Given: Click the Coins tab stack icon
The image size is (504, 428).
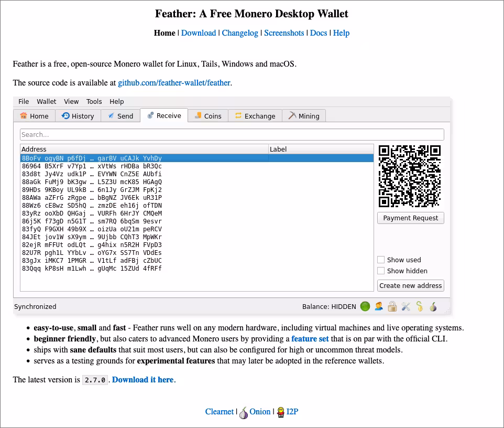Looking at the screenshot, I should 198,115.
